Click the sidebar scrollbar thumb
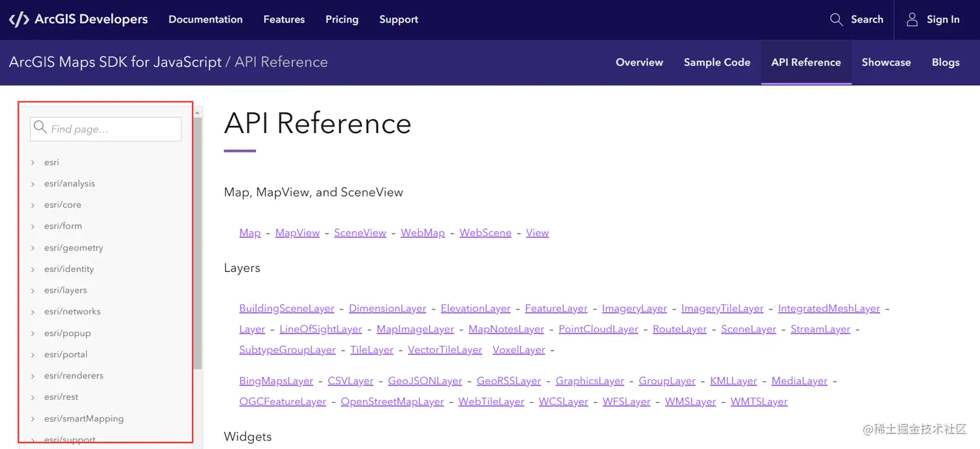The image size is (980, 449). click(198, 243)
